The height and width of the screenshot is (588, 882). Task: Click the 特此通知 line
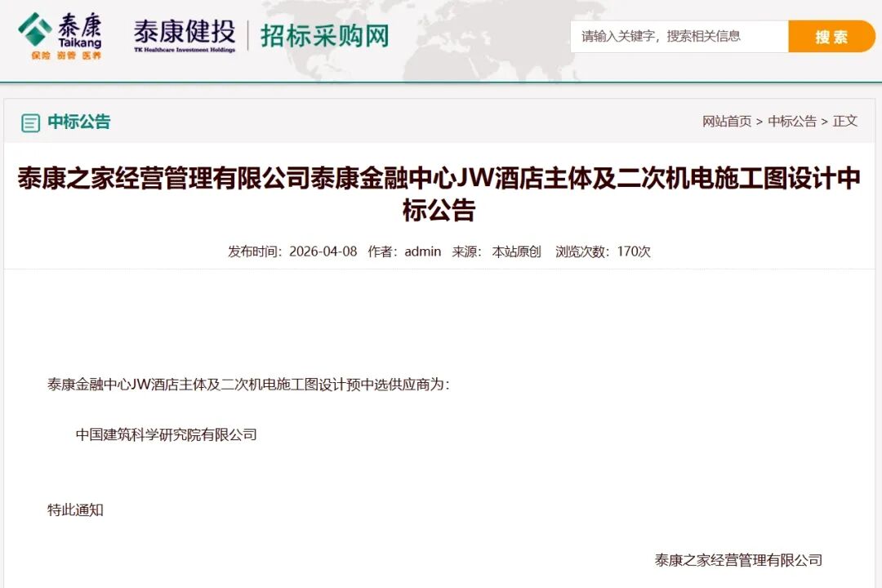point(75,510)
